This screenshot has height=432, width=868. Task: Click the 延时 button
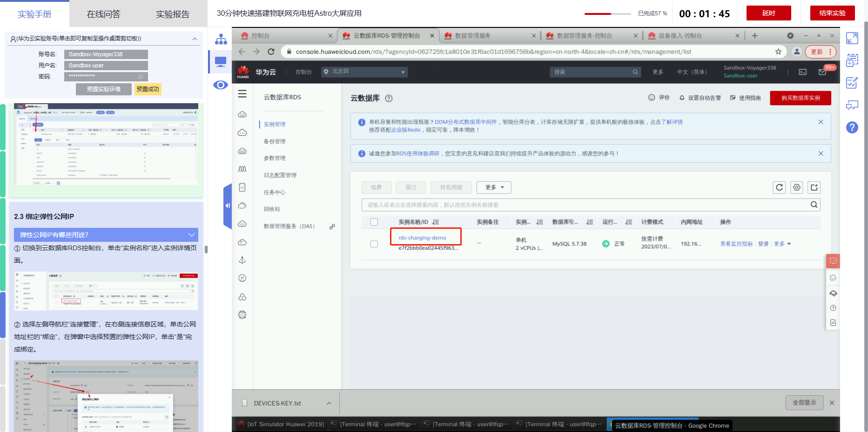tap(768, 13)
